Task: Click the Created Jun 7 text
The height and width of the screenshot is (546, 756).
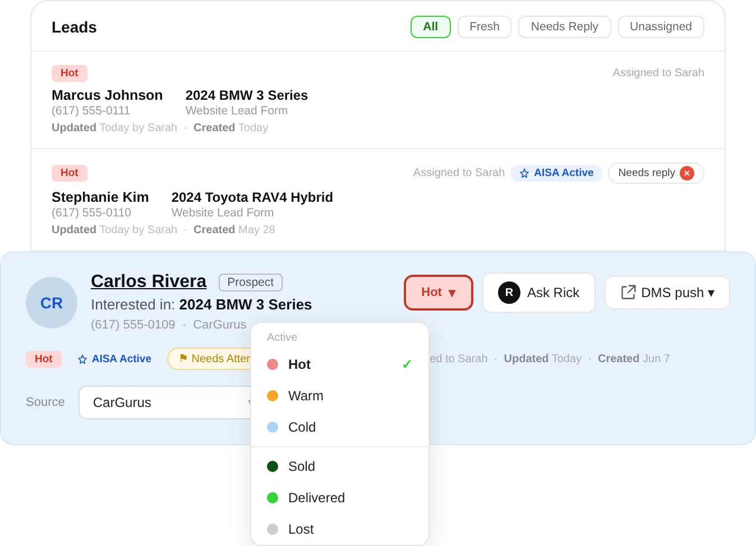Action: coord(634,359)
